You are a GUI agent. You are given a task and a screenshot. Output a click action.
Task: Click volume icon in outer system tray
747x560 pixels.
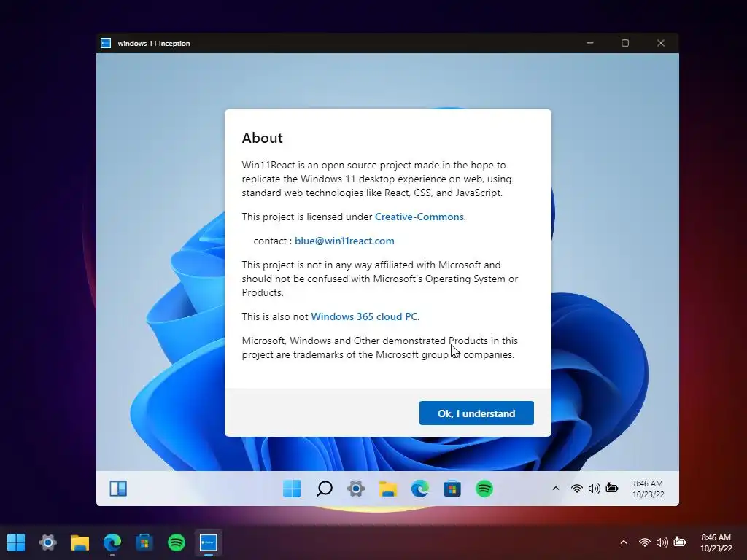662,542
